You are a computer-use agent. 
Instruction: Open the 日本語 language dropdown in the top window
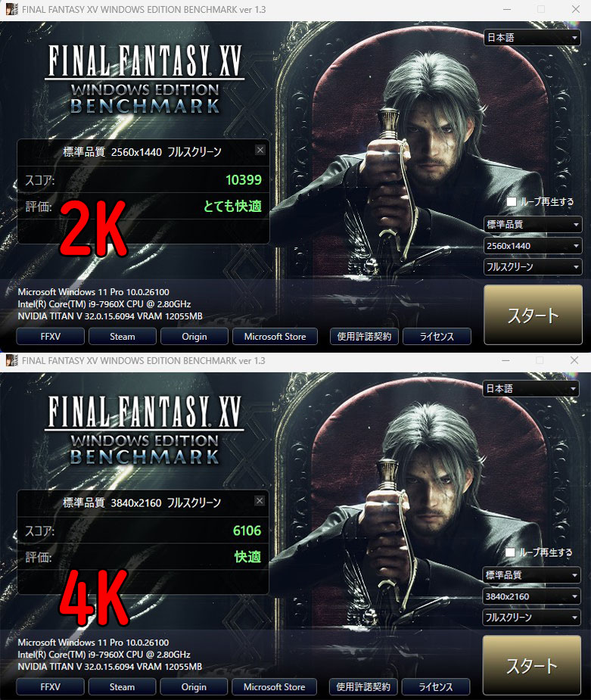532,38
